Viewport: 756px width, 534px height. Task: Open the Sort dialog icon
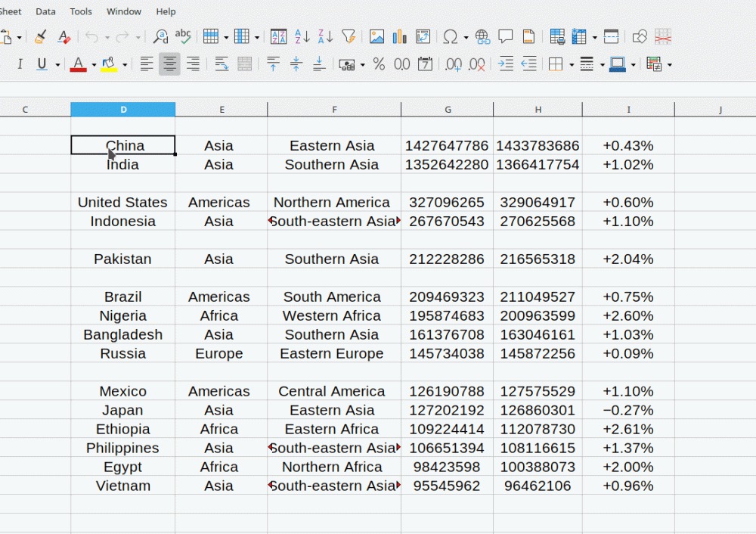pyautogui.click(x=279, y=36)
